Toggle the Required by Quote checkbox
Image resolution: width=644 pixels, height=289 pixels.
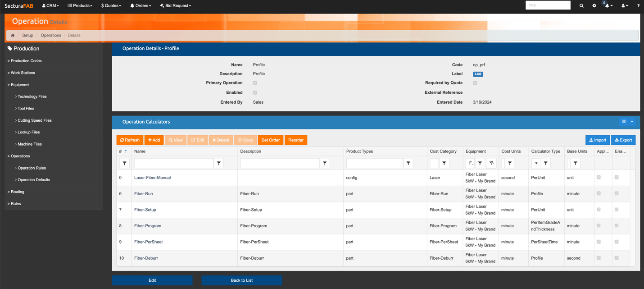[x=475, y=83]
